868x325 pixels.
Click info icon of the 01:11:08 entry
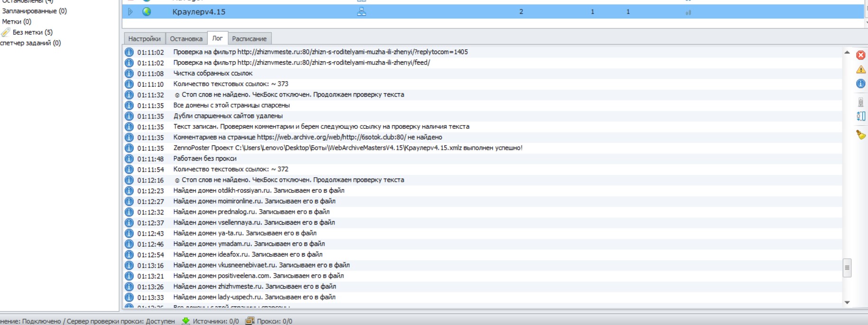tap(129, 73)
